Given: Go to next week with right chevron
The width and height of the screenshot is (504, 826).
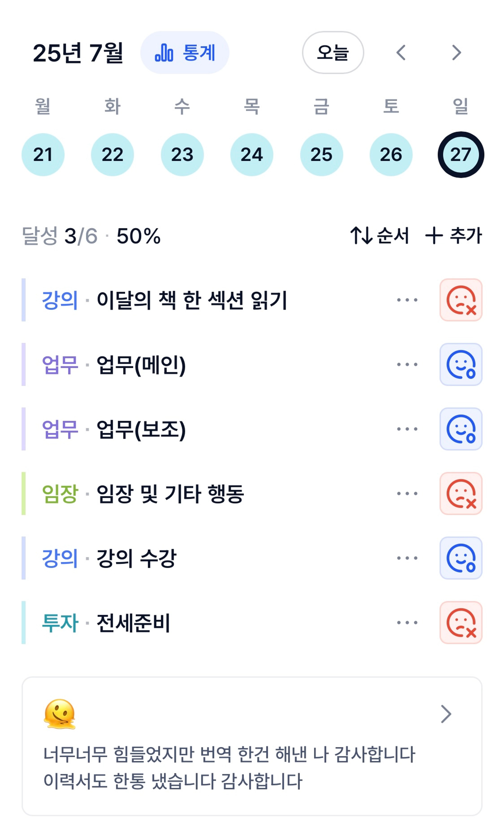Looking at the screenshot, I should click(456, 53).
